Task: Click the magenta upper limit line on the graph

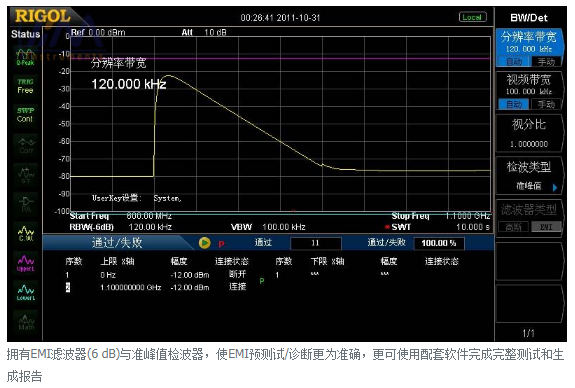Action: [281, 58]
